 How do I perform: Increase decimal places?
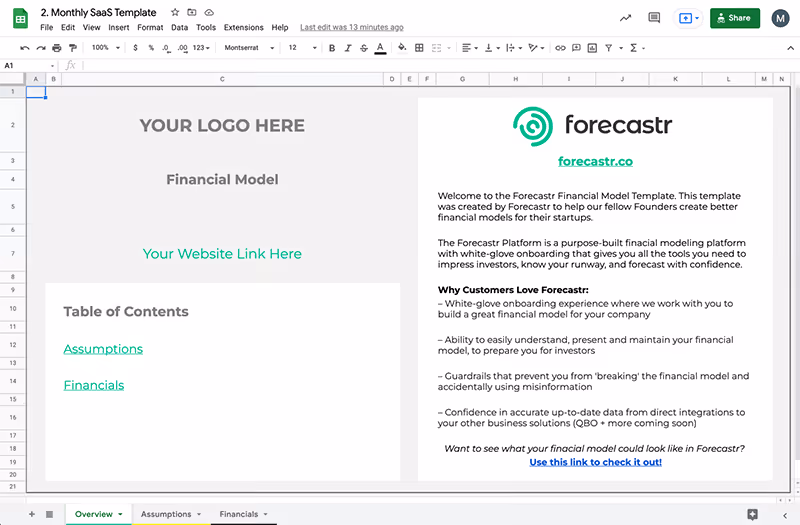click(182, 48)
